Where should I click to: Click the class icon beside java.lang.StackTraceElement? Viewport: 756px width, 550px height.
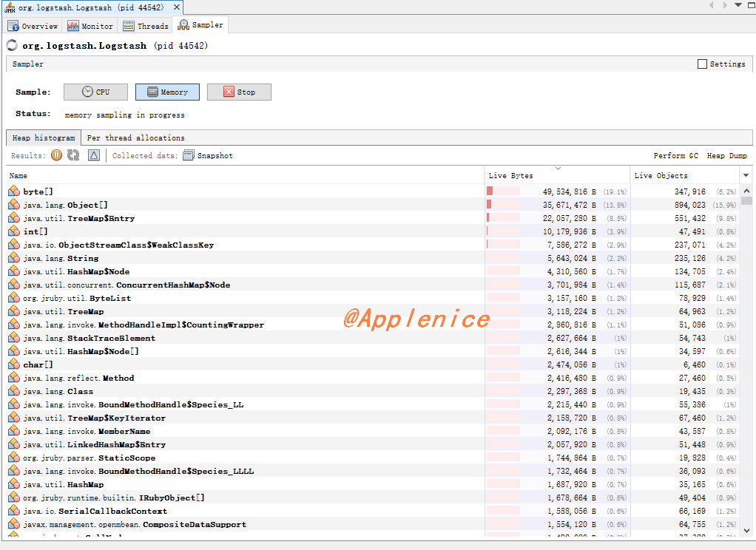[x=14, y=338]
